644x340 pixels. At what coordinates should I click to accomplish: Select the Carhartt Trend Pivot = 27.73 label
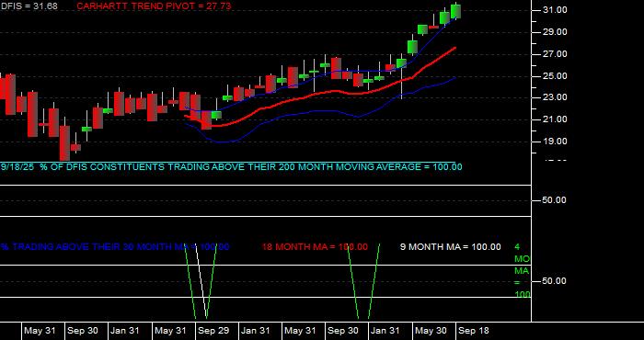click(x=154, y=6)
